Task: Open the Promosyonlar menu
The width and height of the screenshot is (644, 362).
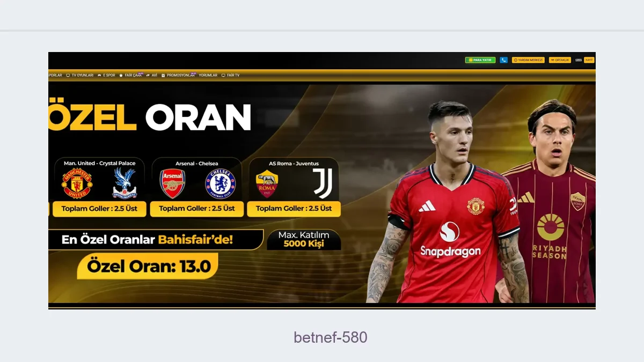Action: [178, 76]
